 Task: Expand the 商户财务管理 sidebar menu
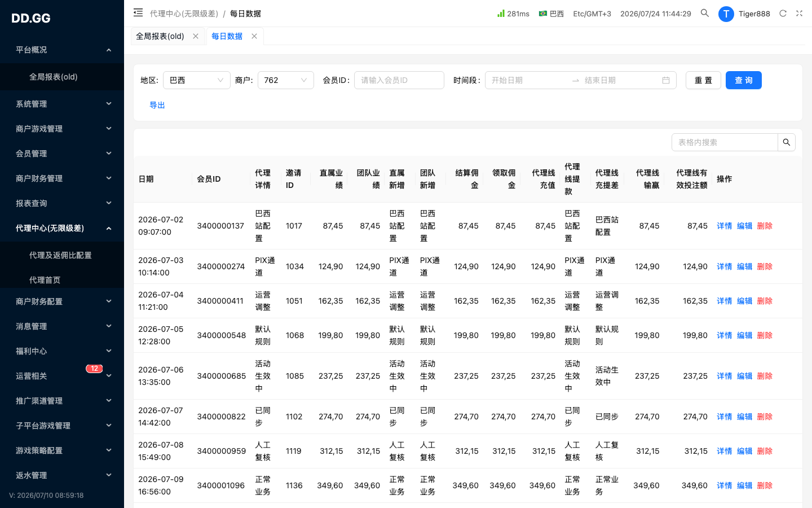62,178
